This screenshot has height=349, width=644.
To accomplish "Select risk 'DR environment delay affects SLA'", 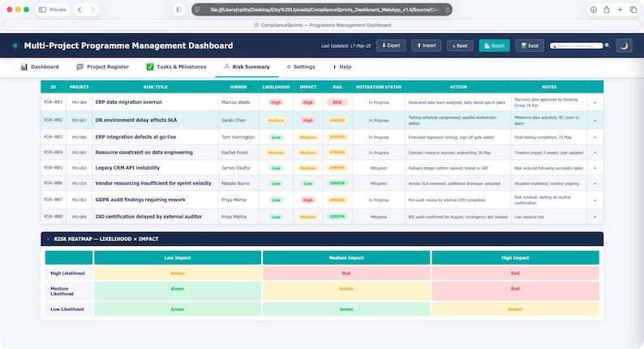I will point(136,120).
